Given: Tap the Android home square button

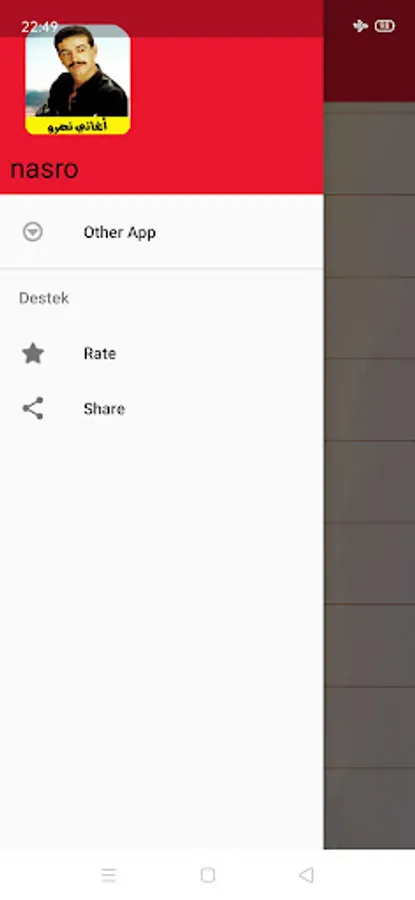Looking at the screenshot, I should (x=208, y=875).
